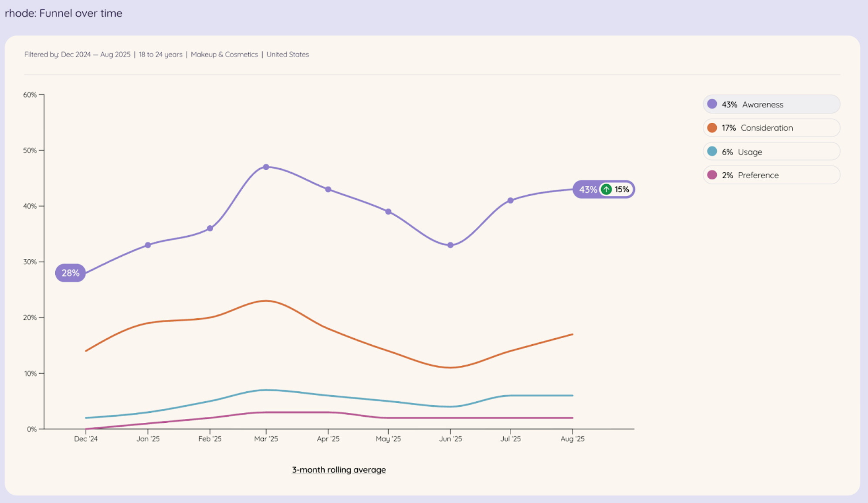Select the Jan '25 Awareness data point
Image resolution: width=868 pixels, height=503 pixels.
tap(148, 245)
